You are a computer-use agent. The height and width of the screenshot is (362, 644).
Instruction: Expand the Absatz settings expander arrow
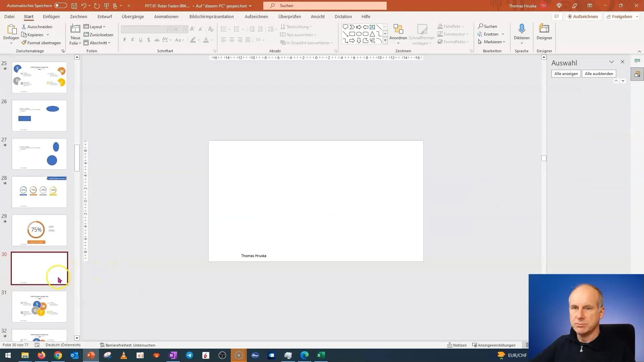click(x=335, y=50)
